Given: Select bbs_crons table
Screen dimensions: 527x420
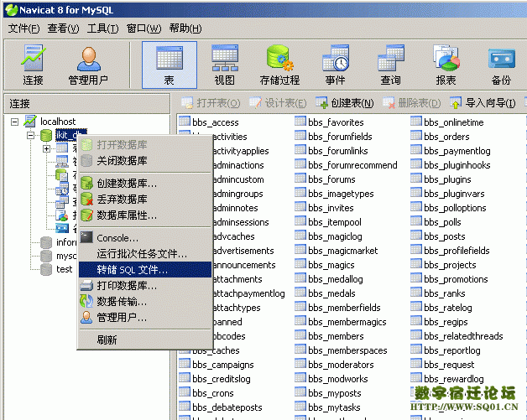Looking at the screenshot, I should coord(213,393).
